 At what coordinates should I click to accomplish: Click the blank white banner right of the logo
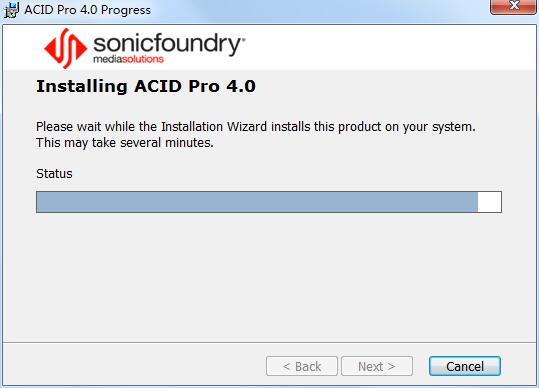click(385, 47)
